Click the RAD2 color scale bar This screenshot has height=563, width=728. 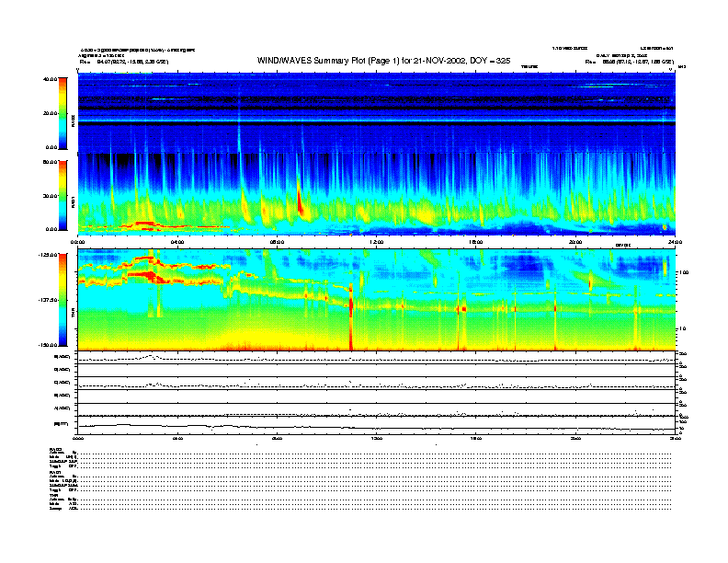63,113
